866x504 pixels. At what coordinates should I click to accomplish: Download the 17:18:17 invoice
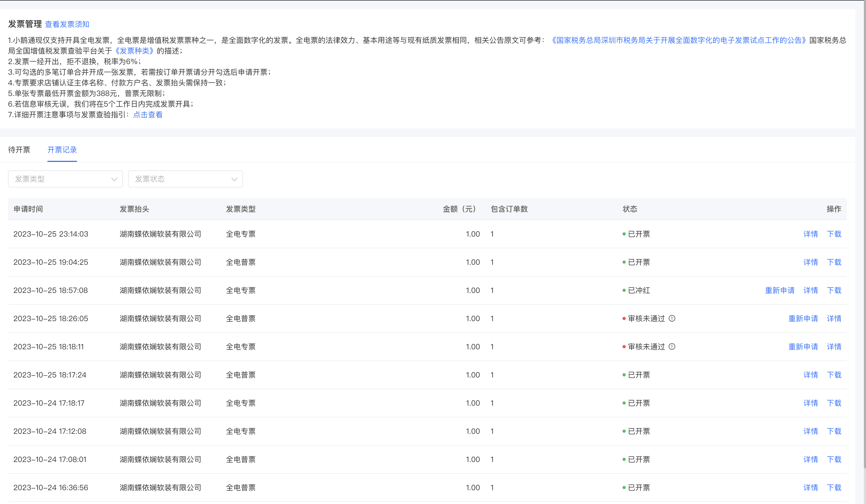click(834, 403)
